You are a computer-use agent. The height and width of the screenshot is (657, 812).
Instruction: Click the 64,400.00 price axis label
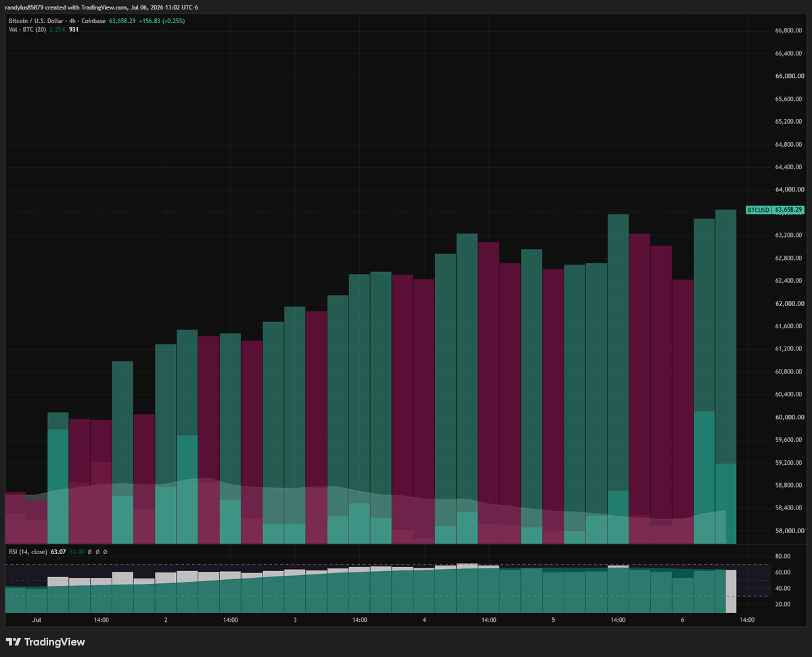click(x=788, y=167)
